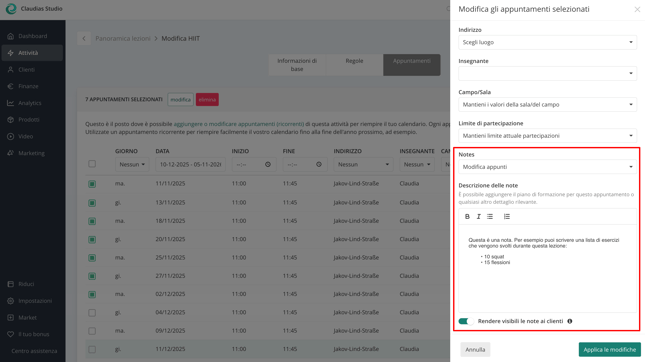Check the 04/12/2025 appointment checkbox

click(92, 313)
